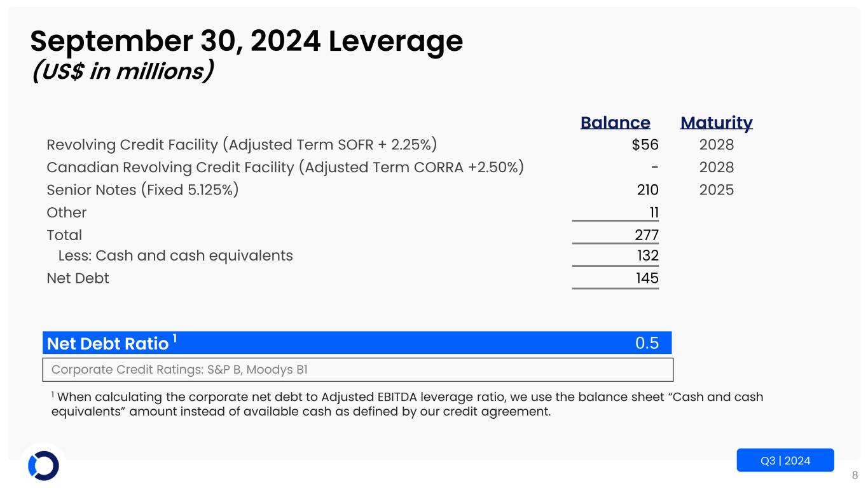Click the $56 revolving credit balance
This screenshot has width=868, height=488.
(645, 145)
